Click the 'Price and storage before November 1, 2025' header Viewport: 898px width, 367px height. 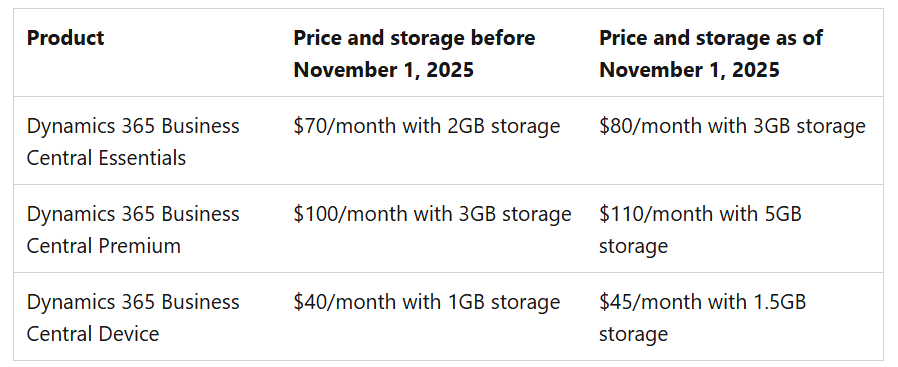[x=414, y=54]
